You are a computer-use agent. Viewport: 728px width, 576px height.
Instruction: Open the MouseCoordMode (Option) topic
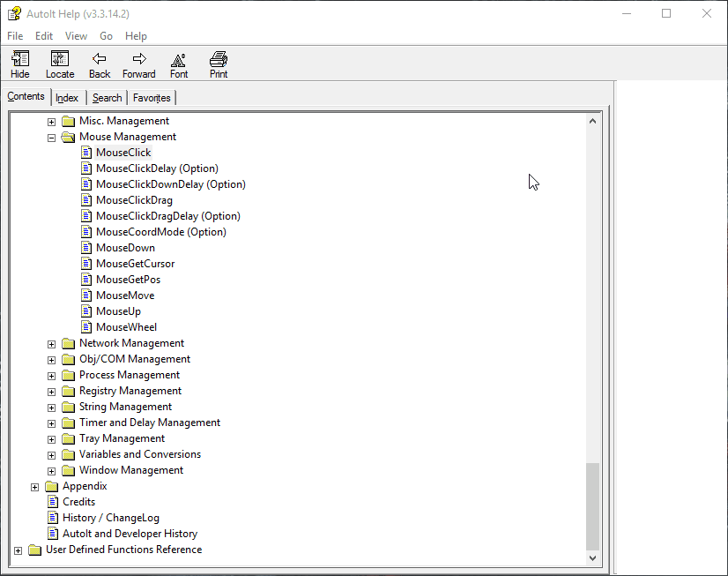pos(161,232)
